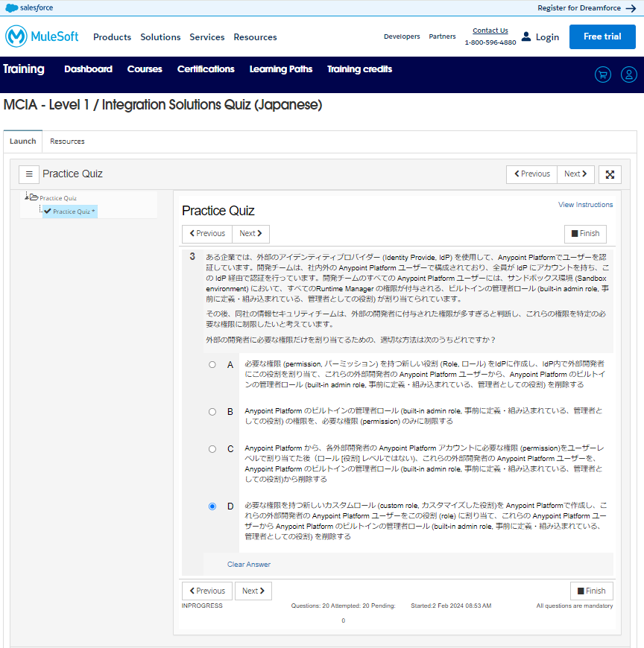
Task: Go to the Dashboard training tab
Action: coord(88,69)
